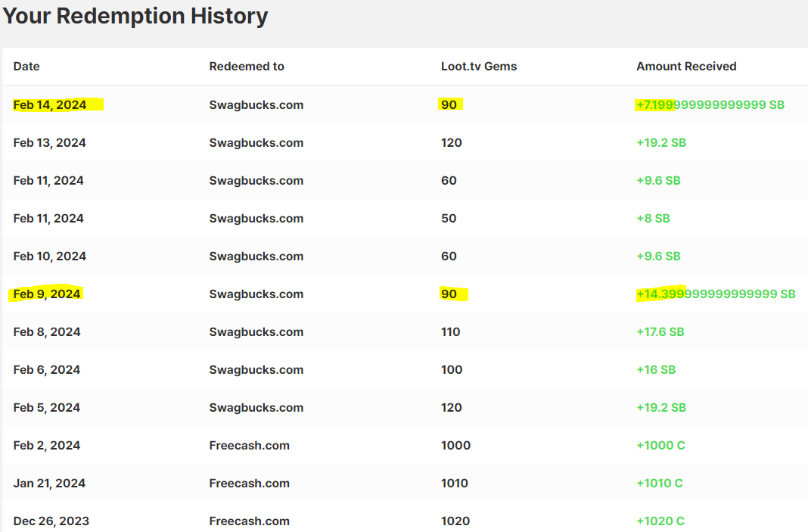This screenshot has width=808, height=532.
Task: Select the "Feb 6, 2024" date cell
Action: tap(47, 370)
